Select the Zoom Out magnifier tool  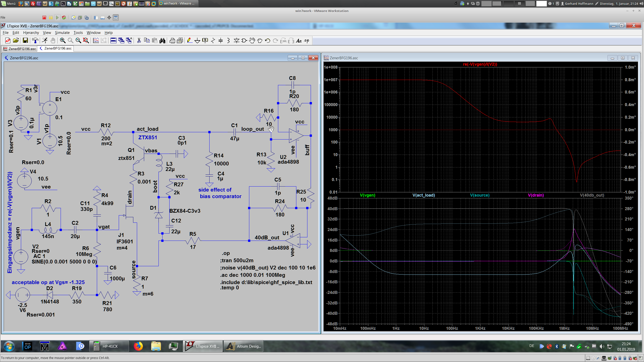(78, 40)
